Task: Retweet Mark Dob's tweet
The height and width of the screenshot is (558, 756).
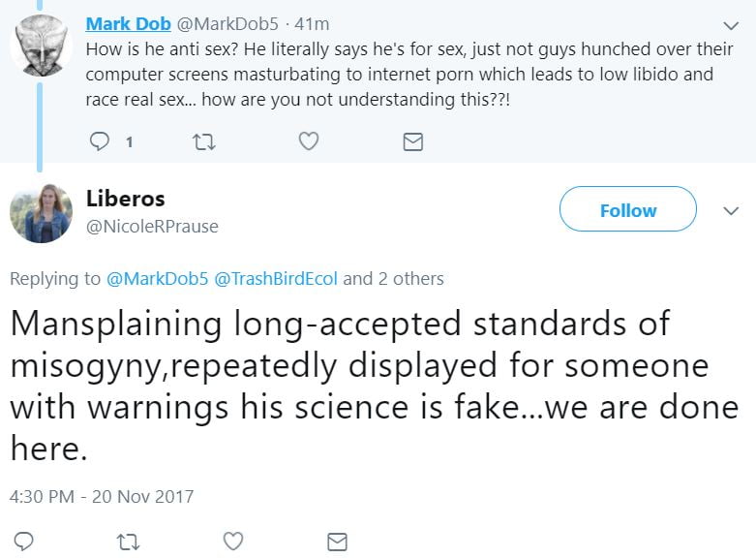Action: pos(204,141)
